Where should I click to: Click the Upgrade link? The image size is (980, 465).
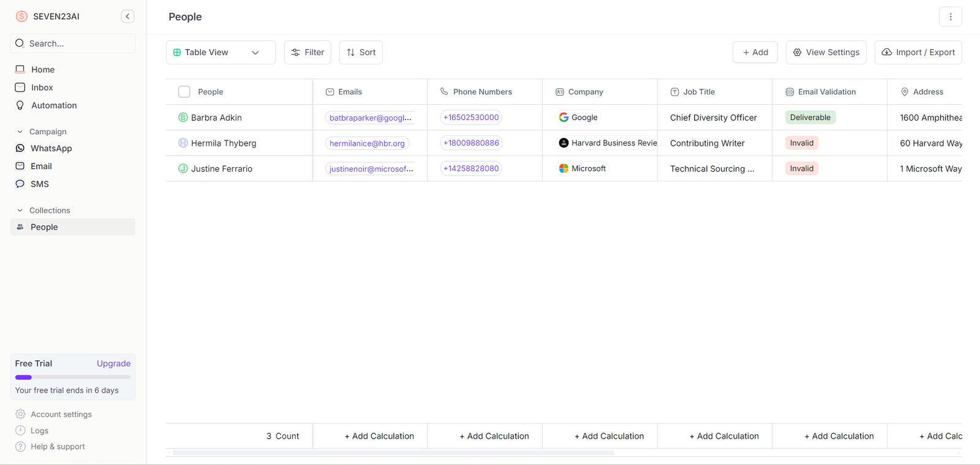pyautogui.click(x=113, y=363)
